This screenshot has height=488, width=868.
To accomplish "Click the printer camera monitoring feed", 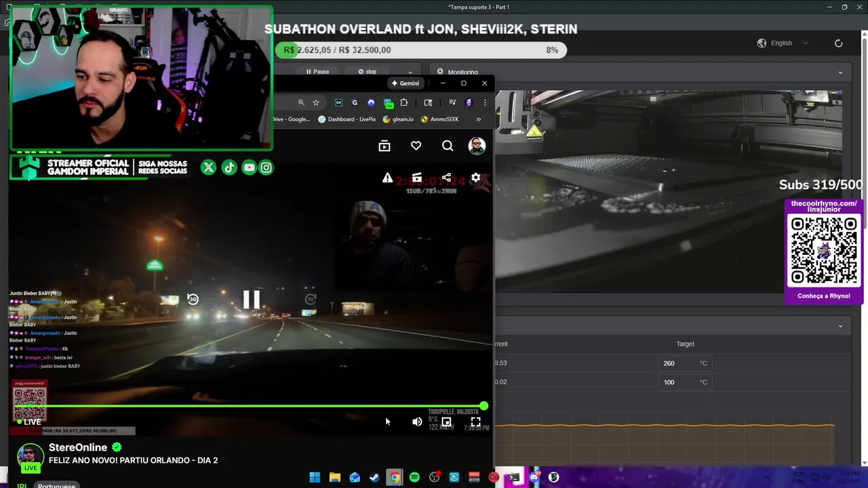I will coord(669,192).
